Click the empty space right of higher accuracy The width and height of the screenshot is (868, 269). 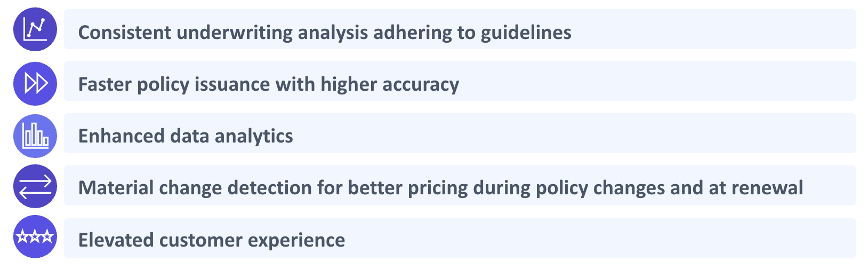click(658, 81)
